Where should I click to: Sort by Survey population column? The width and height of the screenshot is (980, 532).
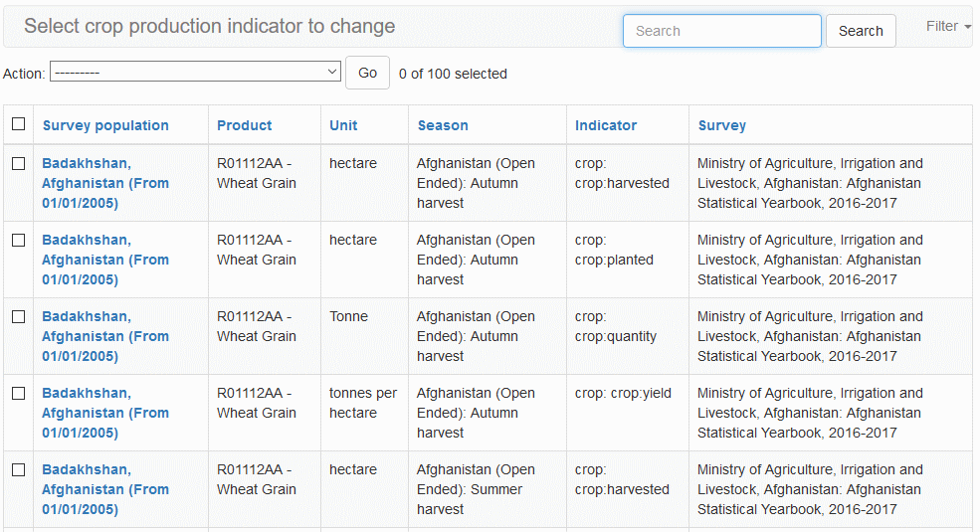click(105, 125)
